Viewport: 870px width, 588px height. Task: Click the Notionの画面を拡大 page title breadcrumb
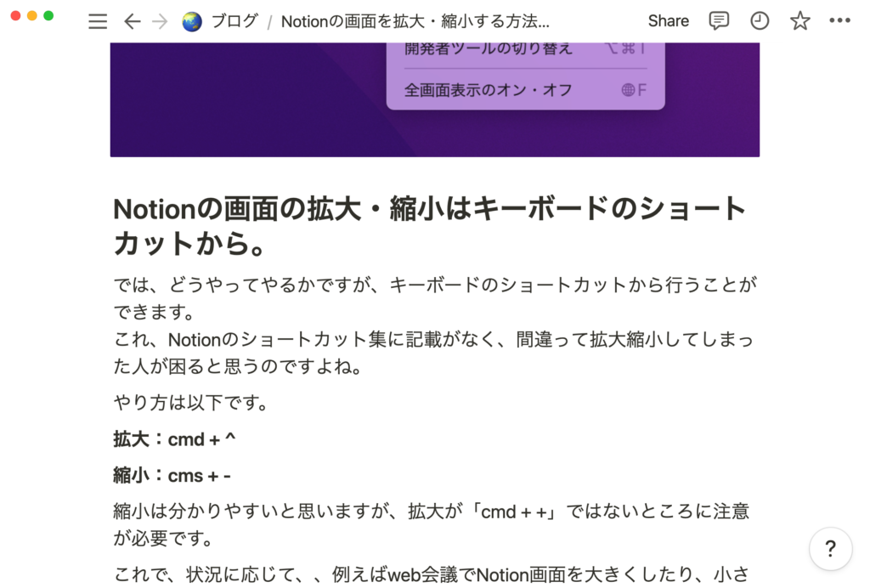[x=415, y=21]
